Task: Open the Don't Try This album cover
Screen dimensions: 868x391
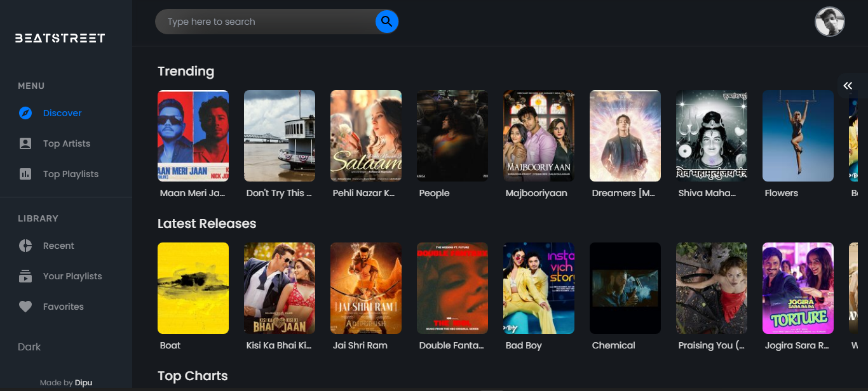Action: tap(280, 136)
